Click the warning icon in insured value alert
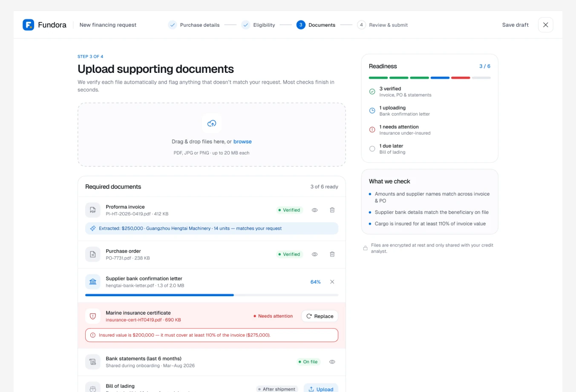576x392 pixels. coord(93,335)
